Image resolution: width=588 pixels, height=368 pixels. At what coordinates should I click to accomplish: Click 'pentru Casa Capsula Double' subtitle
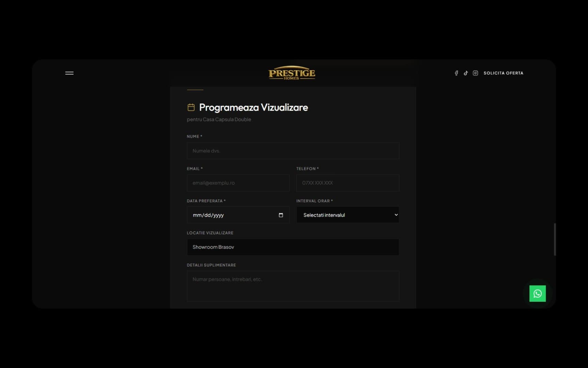[x=219, y=120]
